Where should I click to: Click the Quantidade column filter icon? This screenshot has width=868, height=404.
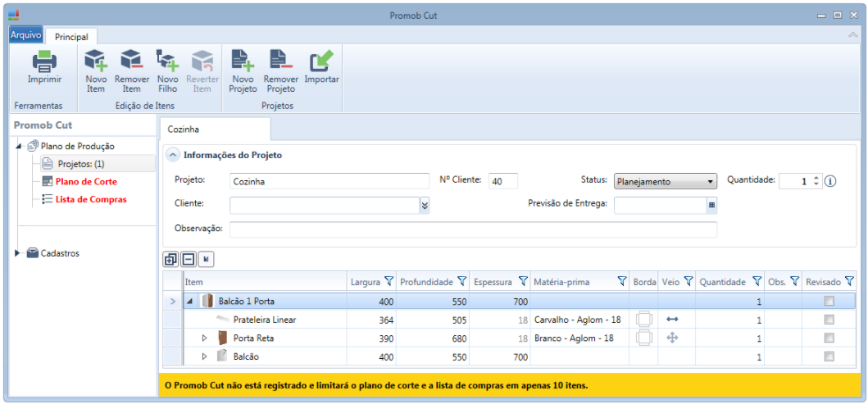pos(757,282)
